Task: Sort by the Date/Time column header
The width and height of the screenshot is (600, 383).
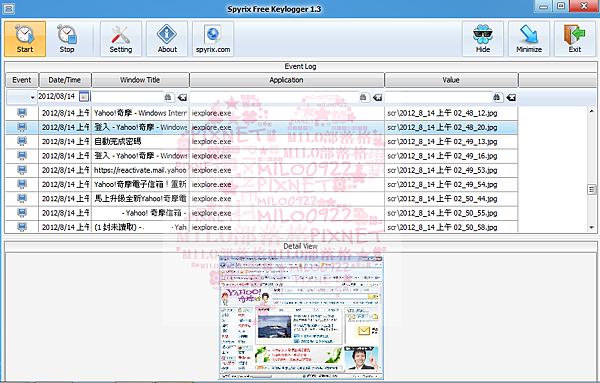Action: (x=65, y=80)
